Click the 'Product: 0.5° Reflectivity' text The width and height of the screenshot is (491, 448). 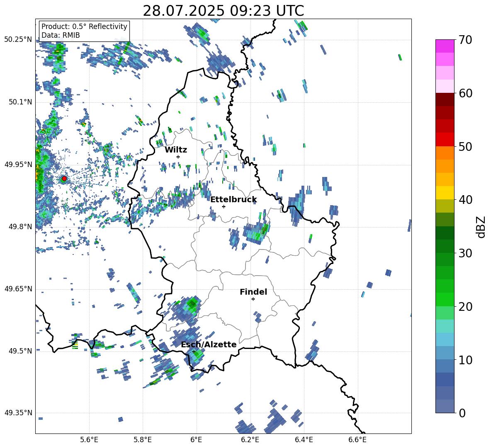[84, 27]
